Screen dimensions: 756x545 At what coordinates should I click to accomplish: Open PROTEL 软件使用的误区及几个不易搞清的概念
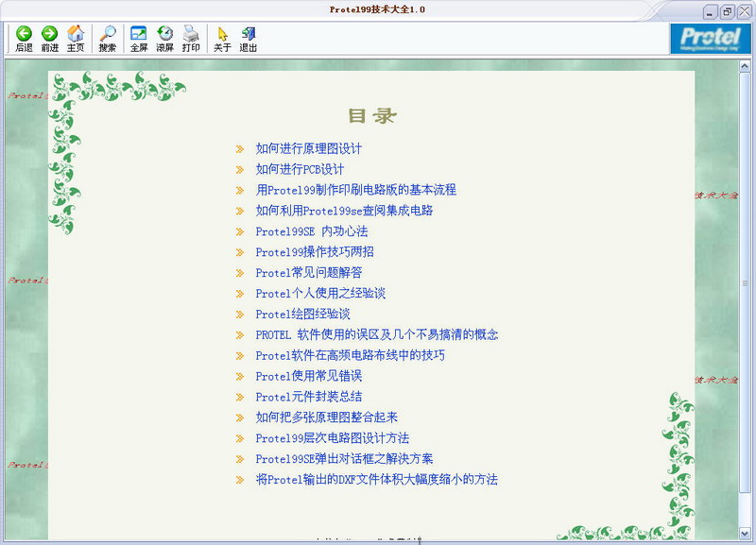tap(377, 335)
